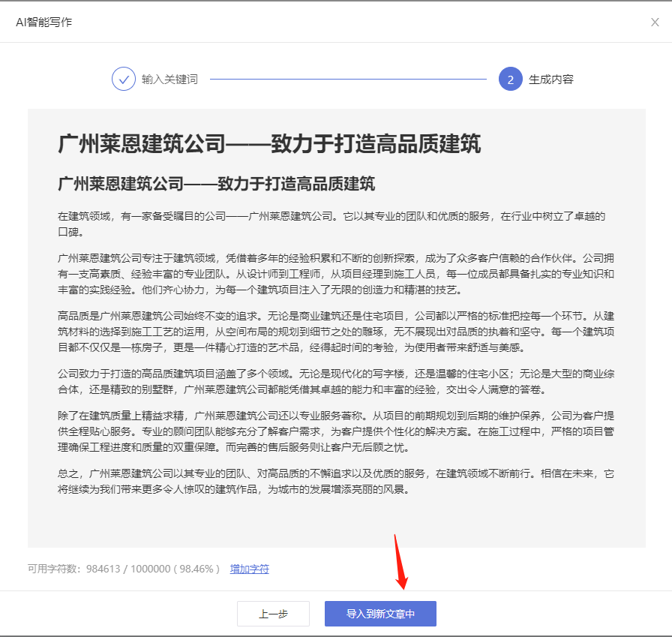The image size is (672, 637).
Task: Click the smaller bold subtitle heading
Action: point(216,184)
